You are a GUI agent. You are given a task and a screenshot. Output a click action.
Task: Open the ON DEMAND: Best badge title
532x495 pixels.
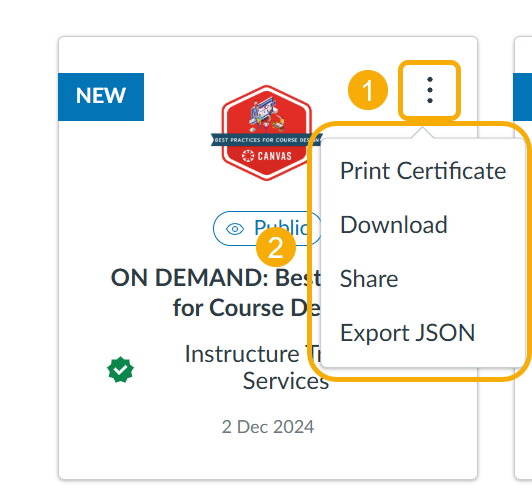(215, 293)
